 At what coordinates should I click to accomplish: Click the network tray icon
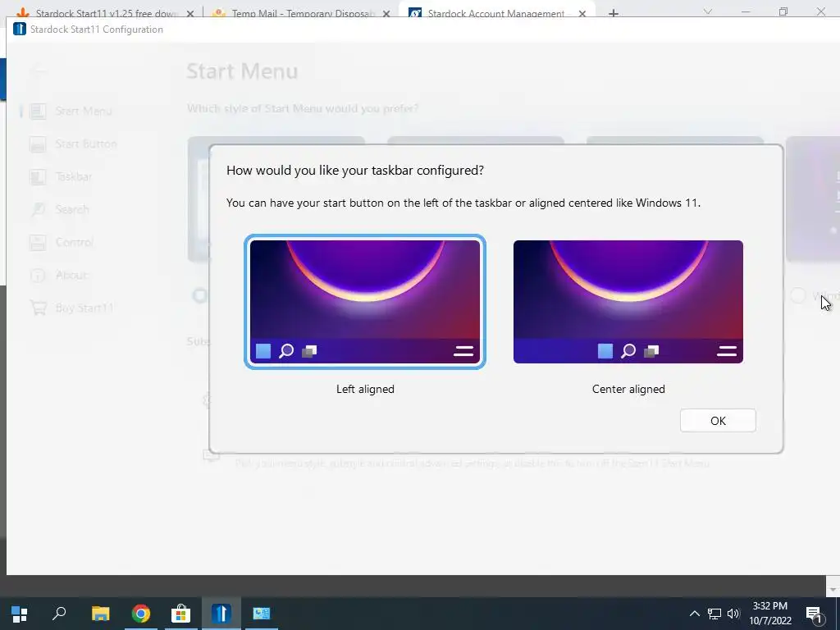coord(714,614)
